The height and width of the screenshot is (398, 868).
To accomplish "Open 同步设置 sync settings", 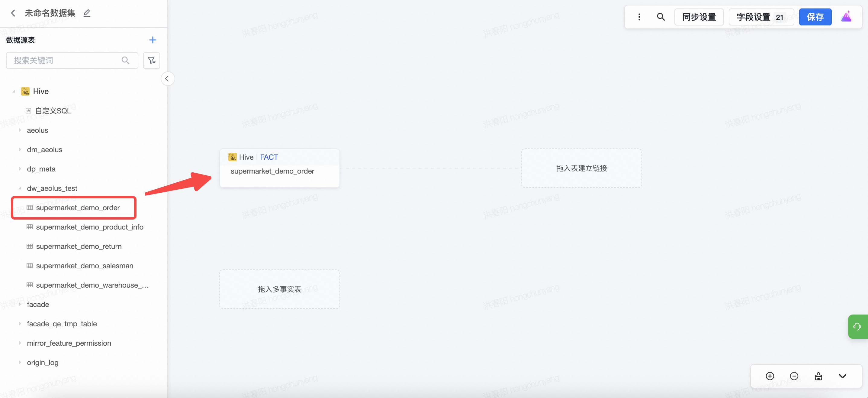I will click(x=699, y=17).
